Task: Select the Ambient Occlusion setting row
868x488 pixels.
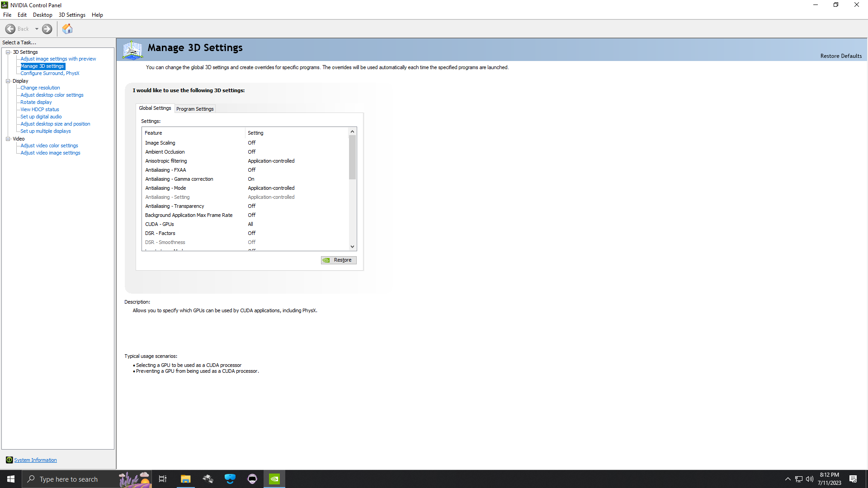Action: (x=245, y=152)
